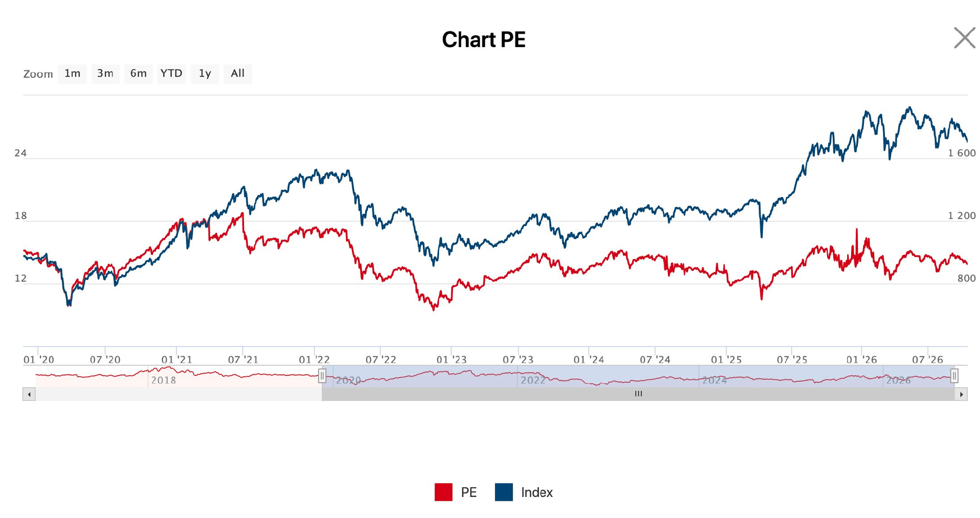The width and height of the screenshot is (980, 518).
Task: Click the navigator right scroll arrow
Action: [961, 394]
